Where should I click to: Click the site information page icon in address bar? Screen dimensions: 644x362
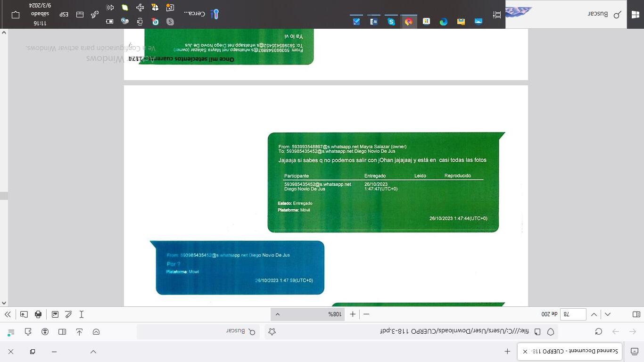[x=537, y=332]
